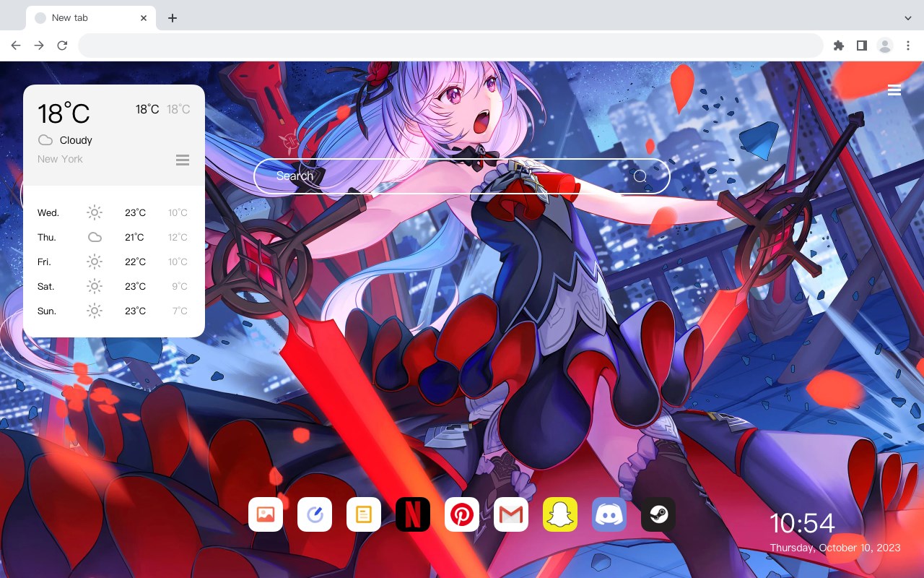Focus the browser address bar

(450, 46)
